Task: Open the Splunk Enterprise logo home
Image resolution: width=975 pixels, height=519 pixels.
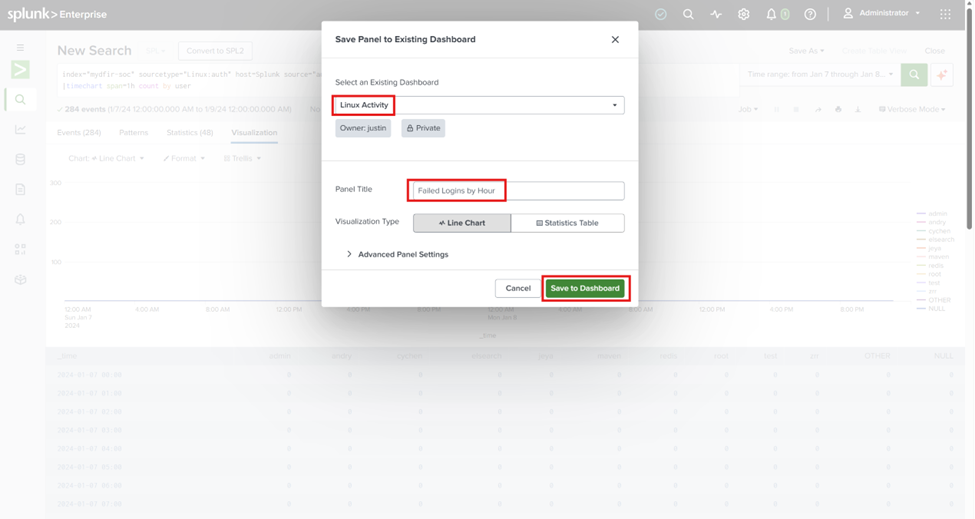Action: point(57,14)
